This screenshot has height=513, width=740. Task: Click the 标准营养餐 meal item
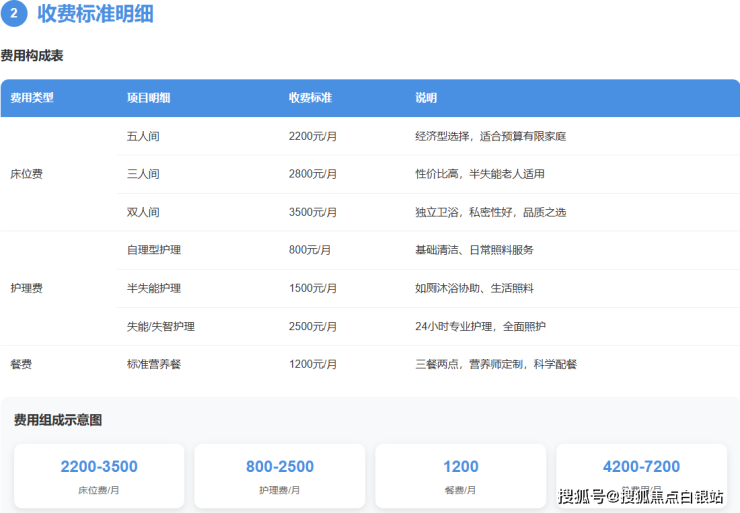pos(153,364)
